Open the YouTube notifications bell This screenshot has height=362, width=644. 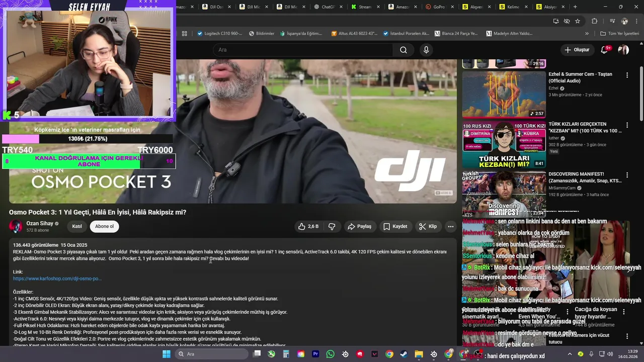point(605,50)
